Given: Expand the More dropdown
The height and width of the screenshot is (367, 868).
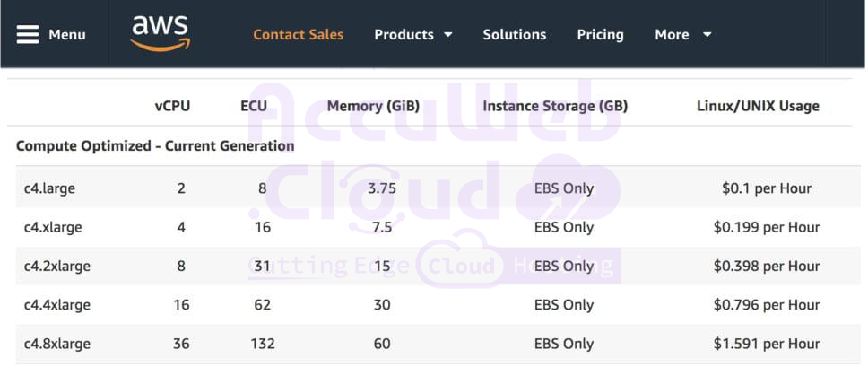Looking at the screenshot, I should coord(682,34).
